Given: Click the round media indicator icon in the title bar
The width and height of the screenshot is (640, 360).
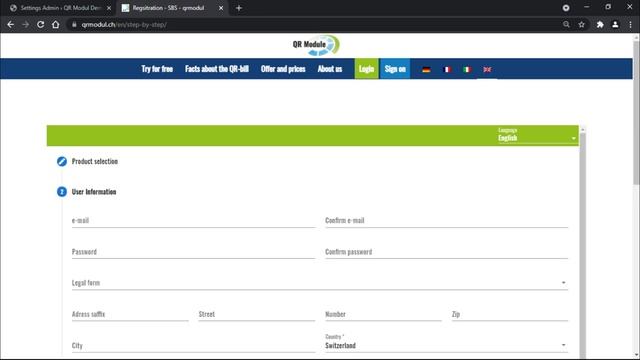Looking at the screenshot, I should (x=566, y=8).
